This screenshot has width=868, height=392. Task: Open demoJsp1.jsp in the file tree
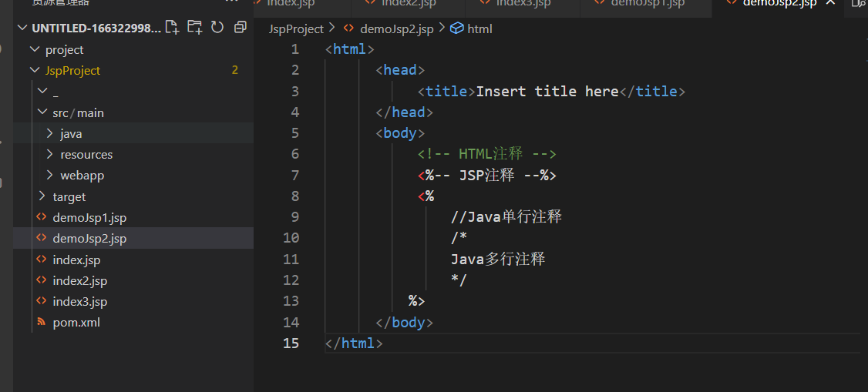(89, 217)
